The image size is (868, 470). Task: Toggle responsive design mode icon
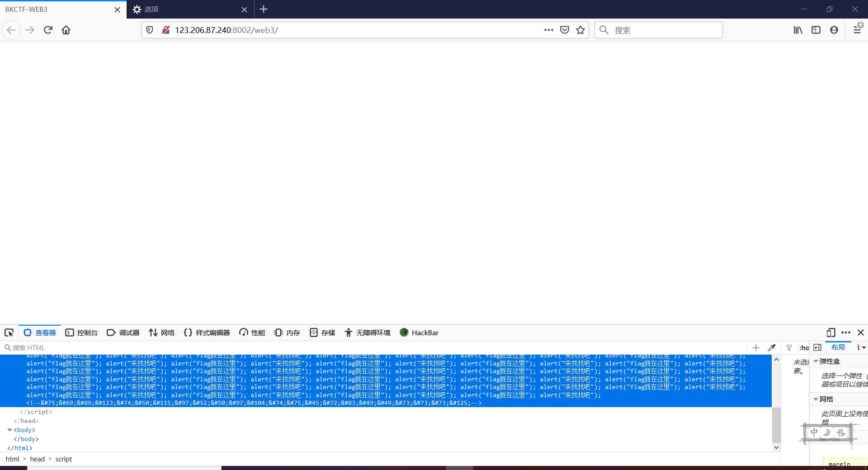(x=830, y=332)
